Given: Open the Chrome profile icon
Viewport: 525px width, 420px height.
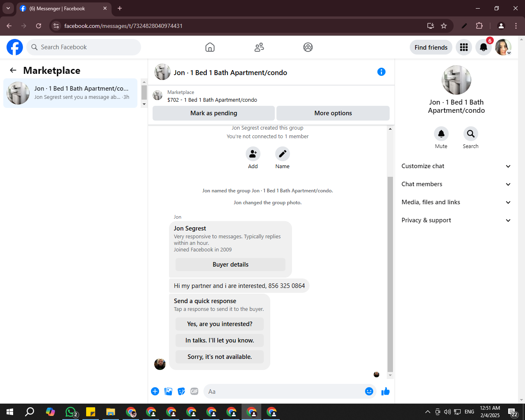Looking at the screenshot, I should click(x=501, y=26).
